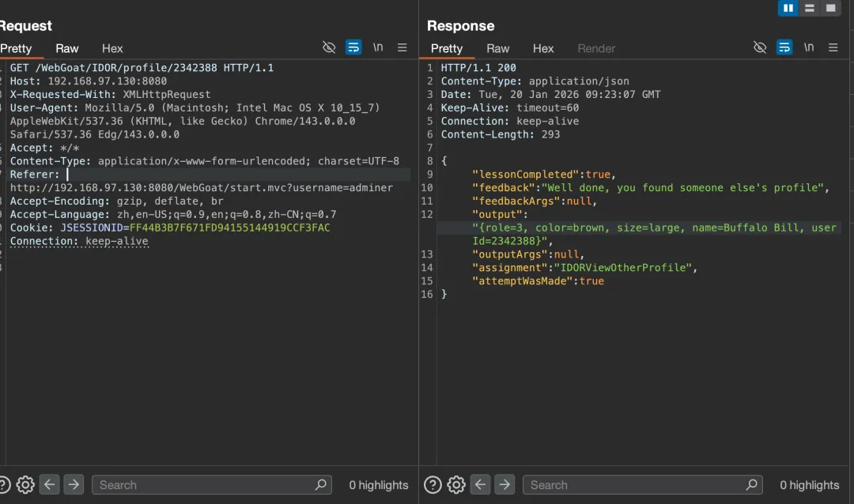Toggle hide non-printable in Request panel
Screen dimensions: 854x504
[x=329, y=47]
